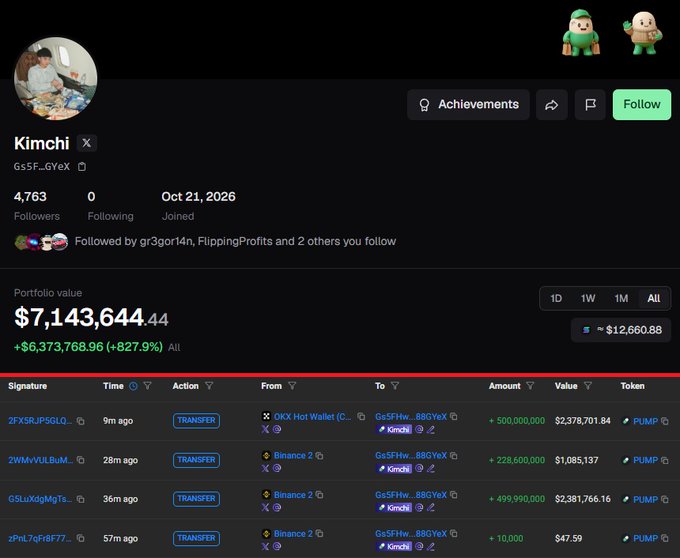Screen dimensions: 680x558
Task: Copy PUMP token address in 9m ago row
Action: point(664,421)
